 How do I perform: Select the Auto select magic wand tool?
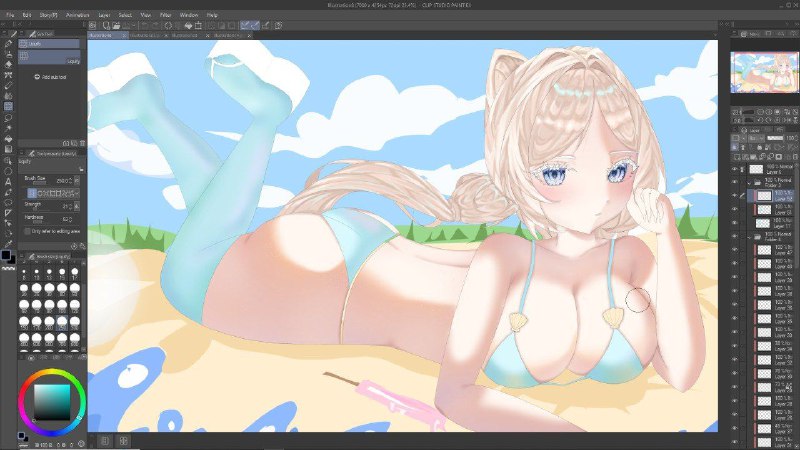[8, 128]
